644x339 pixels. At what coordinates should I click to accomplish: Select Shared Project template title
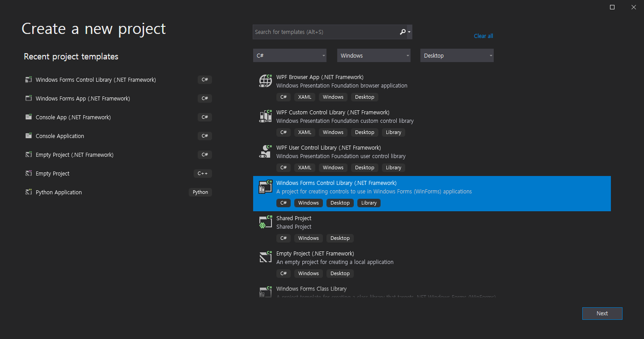pyautogui.click(x=294, y=218)
